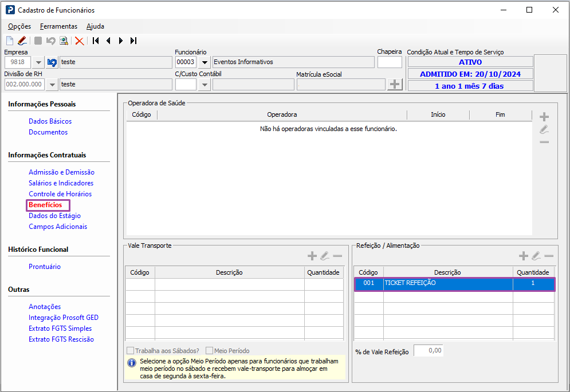Add a new Operadora de Saúde entry

pyautogui.click(x=544, y=117)
